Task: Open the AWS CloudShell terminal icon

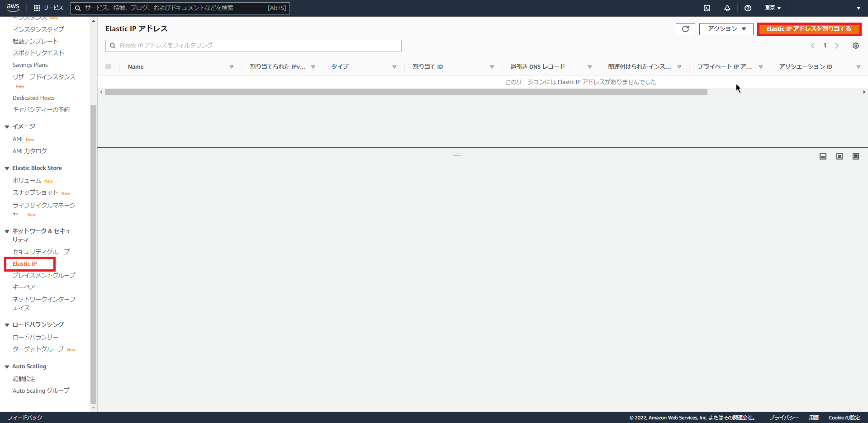Action: point(707,8)
